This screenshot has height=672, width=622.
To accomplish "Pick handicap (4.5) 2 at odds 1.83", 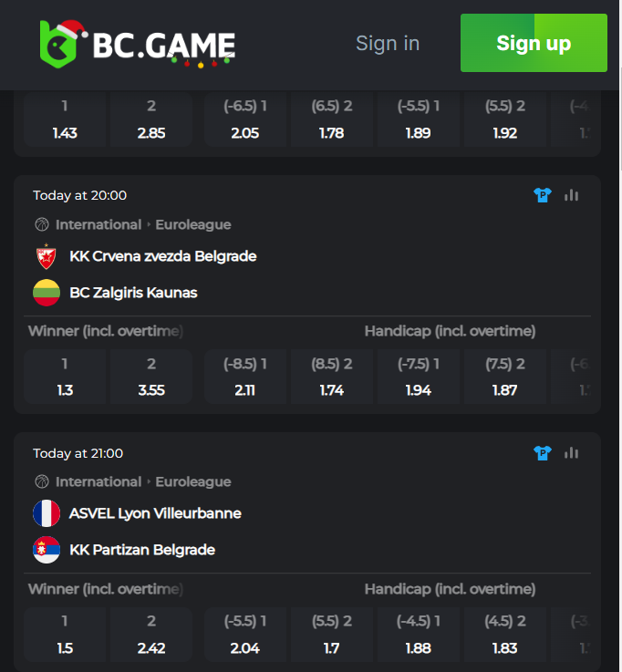I will tap(505, 635).
